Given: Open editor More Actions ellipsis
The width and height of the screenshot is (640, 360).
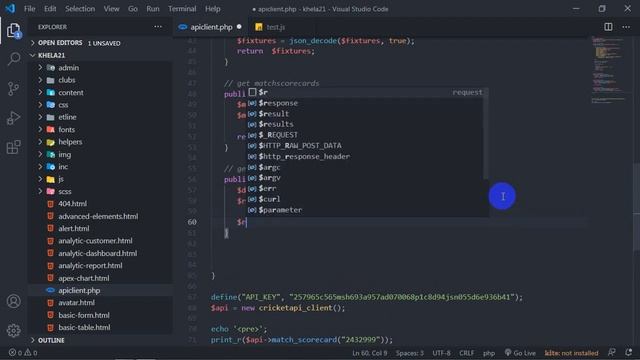Looking at the screenshot, I should point(626,27).
